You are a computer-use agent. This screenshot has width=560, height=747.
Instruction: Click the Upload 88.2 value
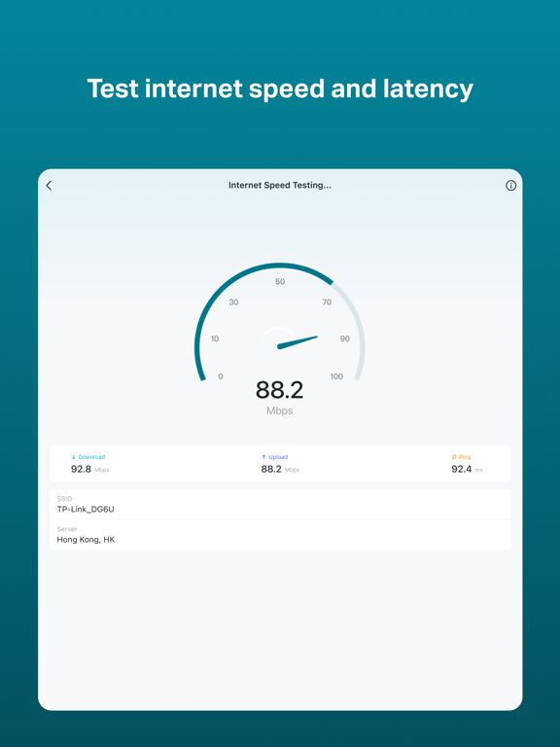pyautogui.click(x=271, y=469)
